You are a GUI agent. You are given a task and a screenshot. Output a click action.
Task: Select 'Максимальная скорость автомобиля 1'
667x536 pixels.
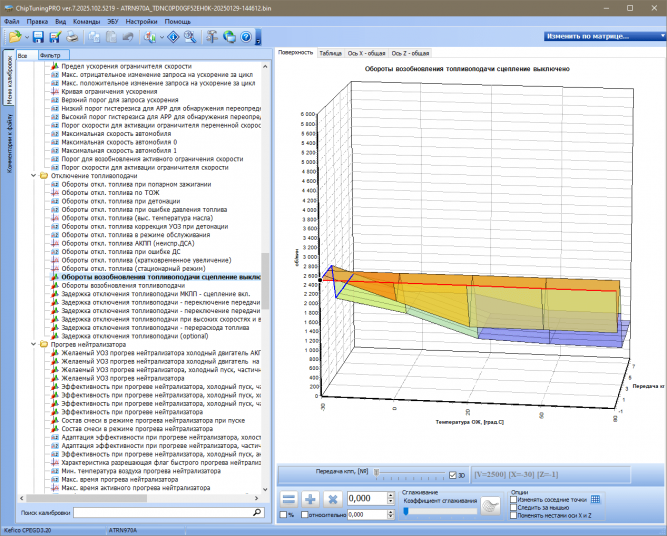[x=119, y=151]
